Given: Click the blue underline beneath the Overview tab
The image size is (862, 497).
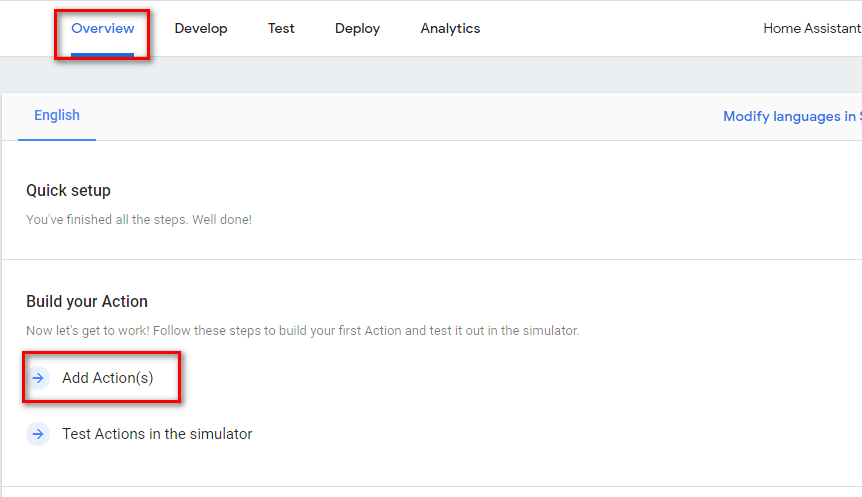Looking at the screenshot, I should point(102,55).
